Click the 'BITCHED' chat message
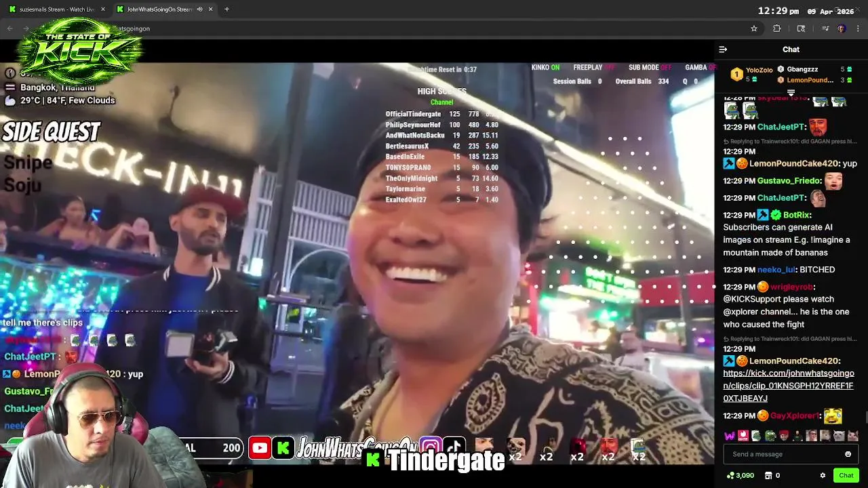The image size is (868, 488). click(x=817, y=270)
